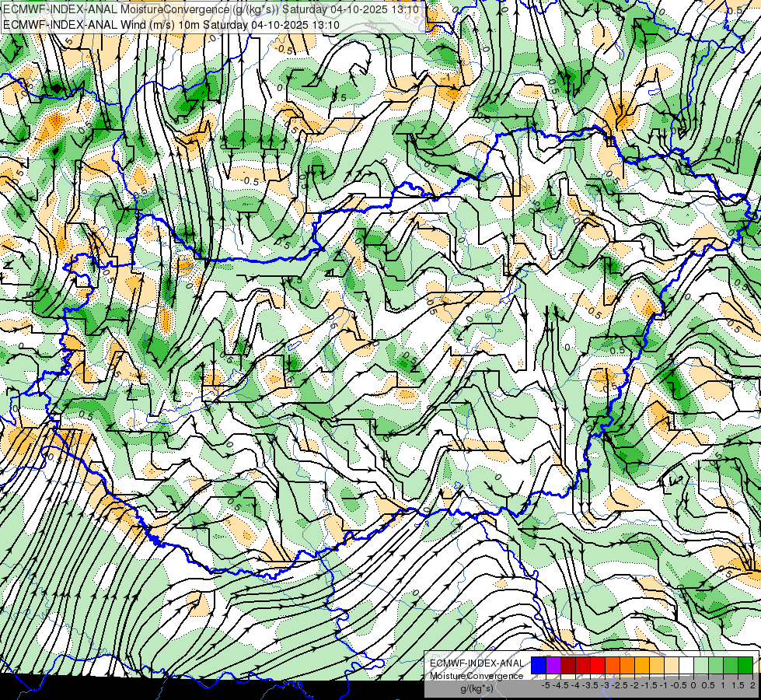Click the 1.5 legend tick label
761x700 pixels.
[x=737, y=685]
